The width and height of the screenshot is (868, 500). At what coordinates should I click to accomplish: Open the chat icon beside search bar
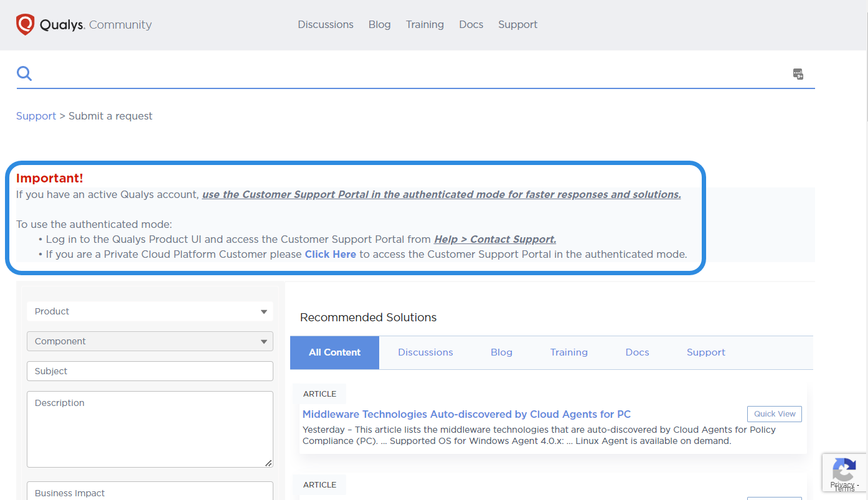coord(798,74)
